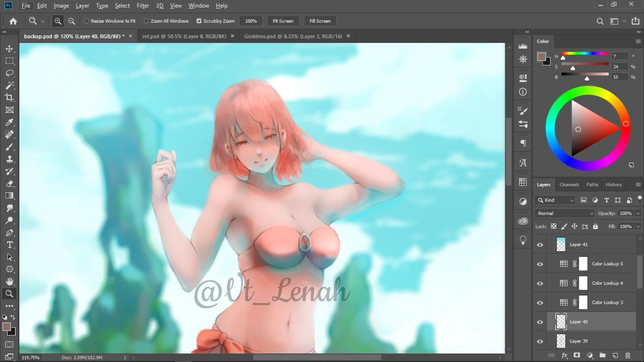Switch to the Channels tab

click(569, 184)
